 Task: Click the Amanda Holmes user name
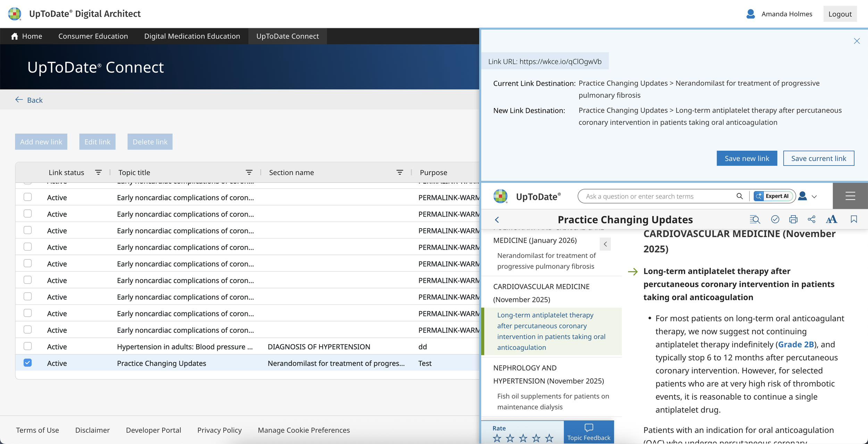[787, 14]
